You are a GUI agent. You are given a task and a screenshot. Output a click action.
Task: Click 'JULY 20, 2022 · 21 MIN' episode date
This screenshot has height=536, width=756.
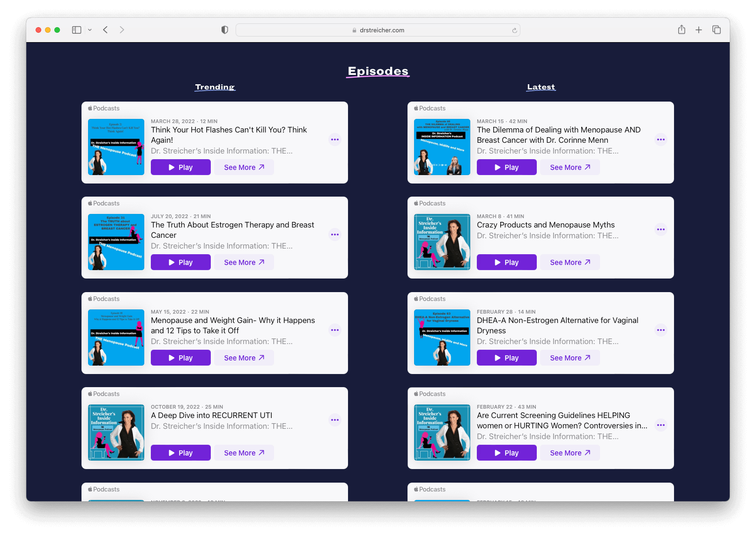(181, 216)
